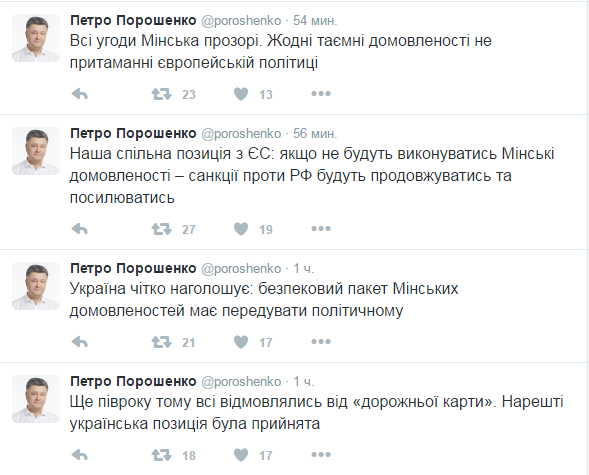The image size is (589, 475).
Task: Open the Петро Порошенко name on the last tweet
Action: point(133,382)
